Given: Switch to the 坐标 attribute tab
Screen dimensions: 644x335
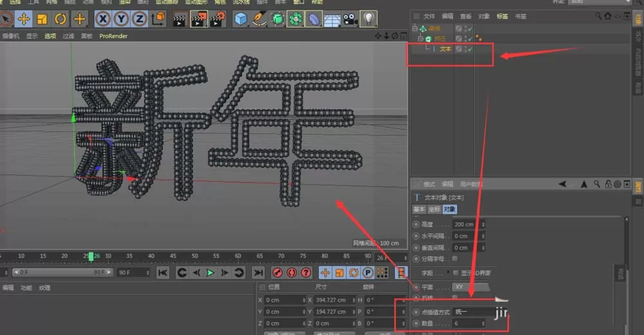Looking at the screenshot, I should click(x=434, y=209).
